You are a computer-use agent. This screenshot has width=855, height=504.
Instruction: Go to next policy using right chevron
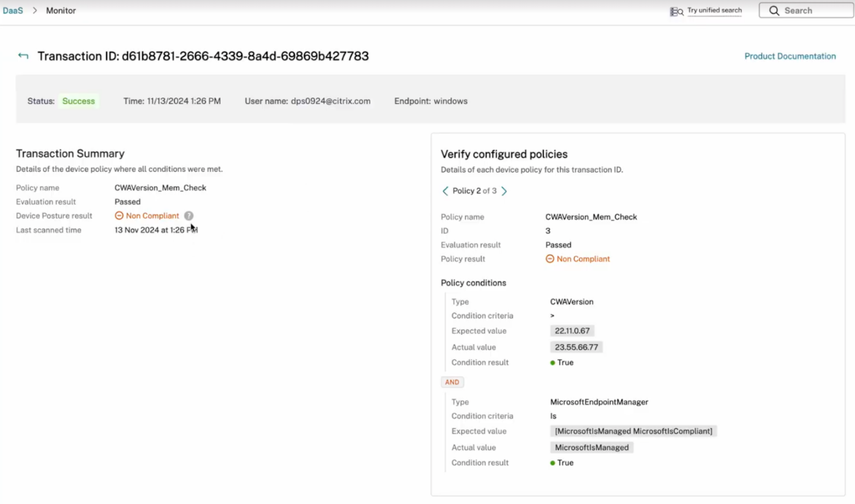pyautogui.click(x=504, y=191)
